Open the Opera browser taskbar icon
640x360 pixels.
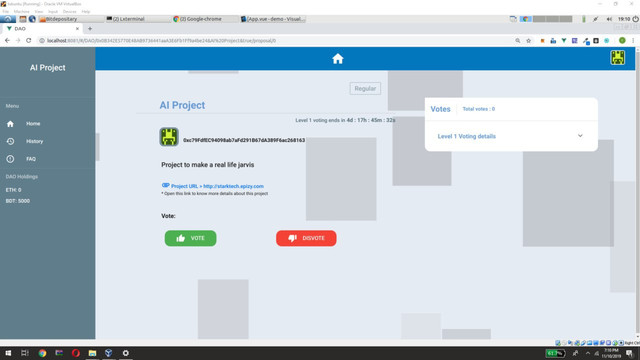(x=76, y=353)
